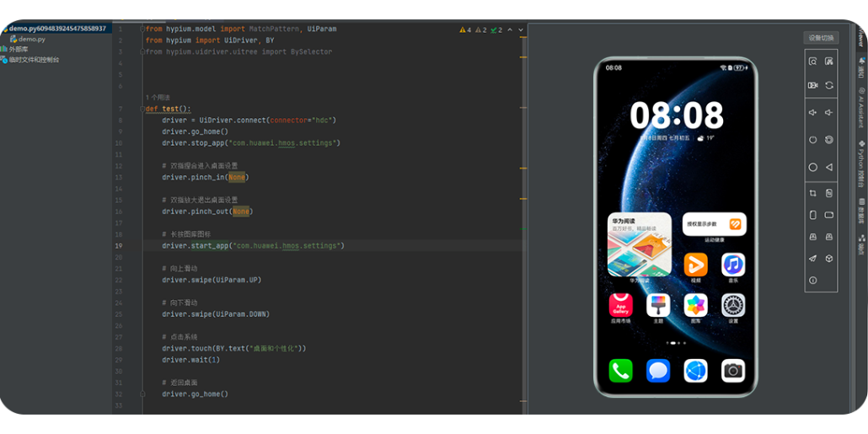Tap the green Phone dialer icon
The width and height of the screenshot is (868, 434).
click(621, 371)
